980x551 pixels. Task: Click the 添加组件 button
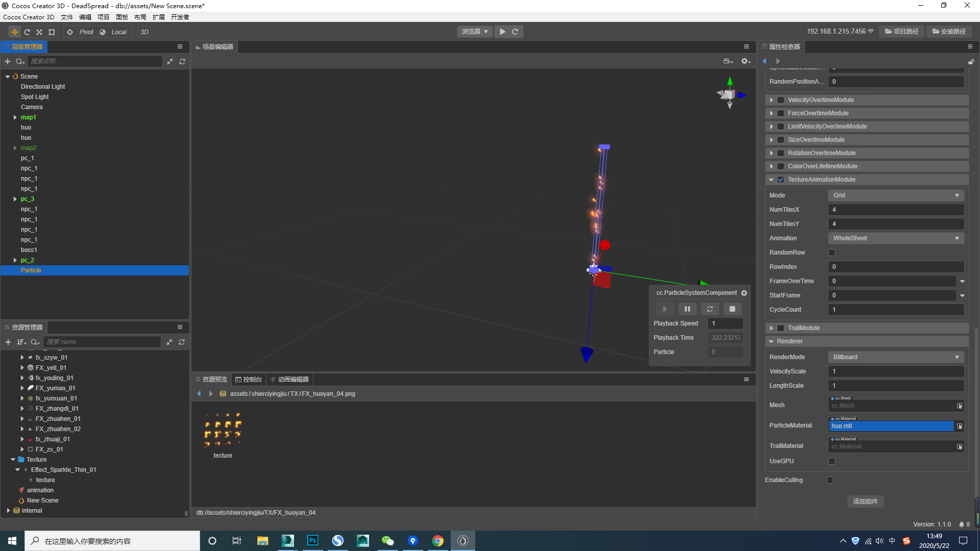coord(865,502)
